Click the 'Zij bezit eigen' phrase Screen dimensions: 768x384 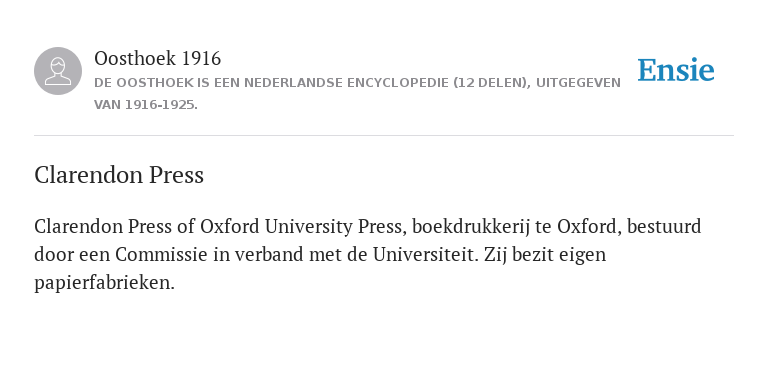[545, 255]
